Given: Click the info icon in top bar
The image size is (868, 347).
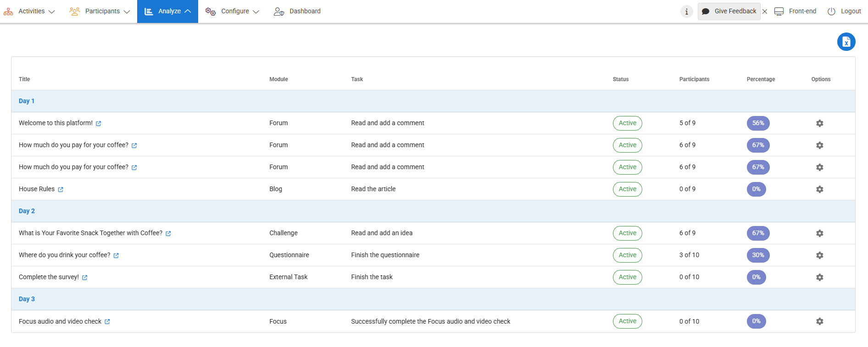Looking at the screenshot, I should (x=686, y=11).
